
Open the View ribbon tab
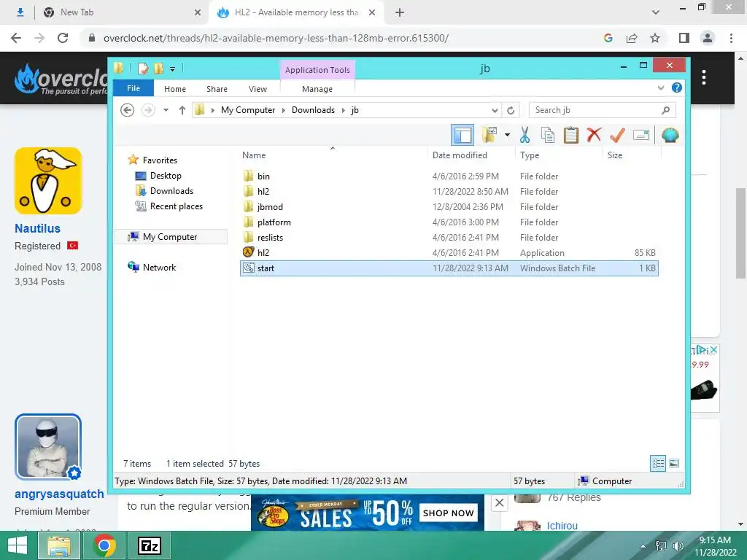coord(258,89)
